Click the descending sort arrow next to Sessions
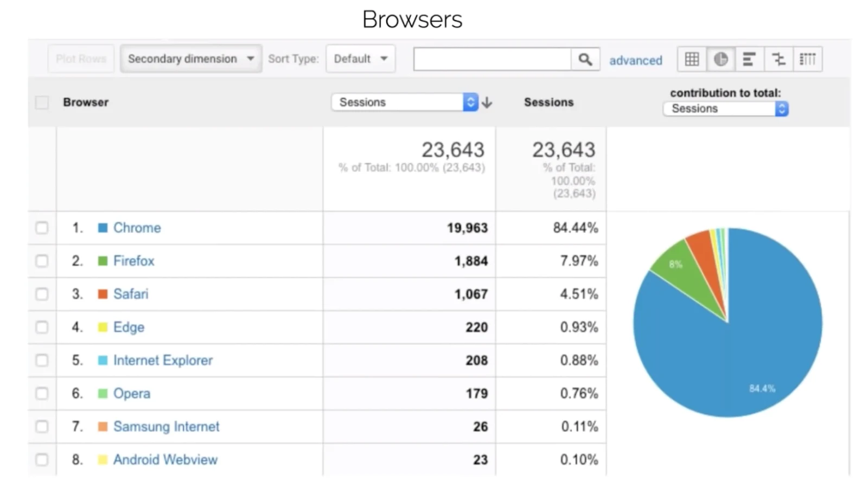This screenshot has height=486, width=868. click(487, 102)
